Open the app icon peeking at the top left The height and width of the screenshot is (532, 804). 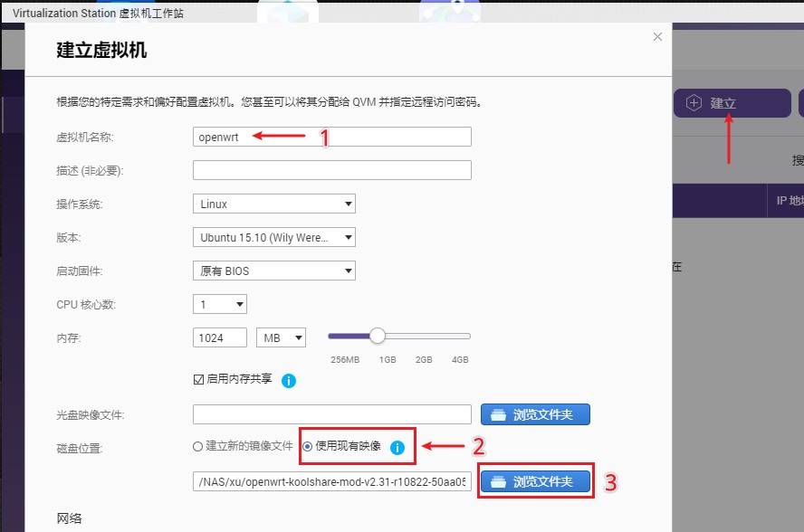[x=286, y=7]
